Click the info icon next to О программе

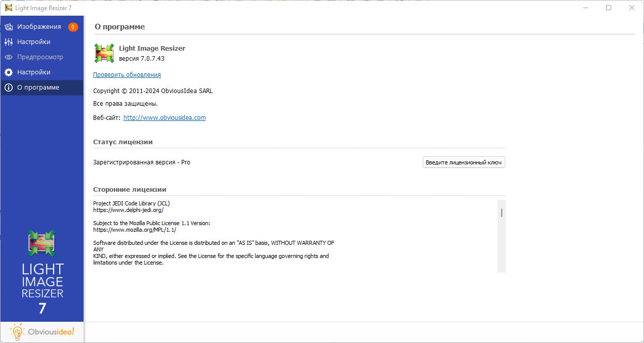(9, 88)
